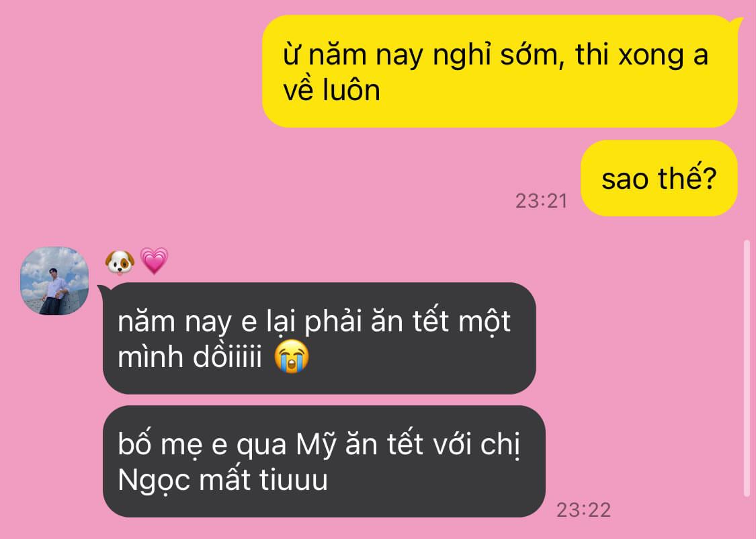Click the chat scrollbar on the right edge
Screen dimensions: 756x539
click(747, 369)
